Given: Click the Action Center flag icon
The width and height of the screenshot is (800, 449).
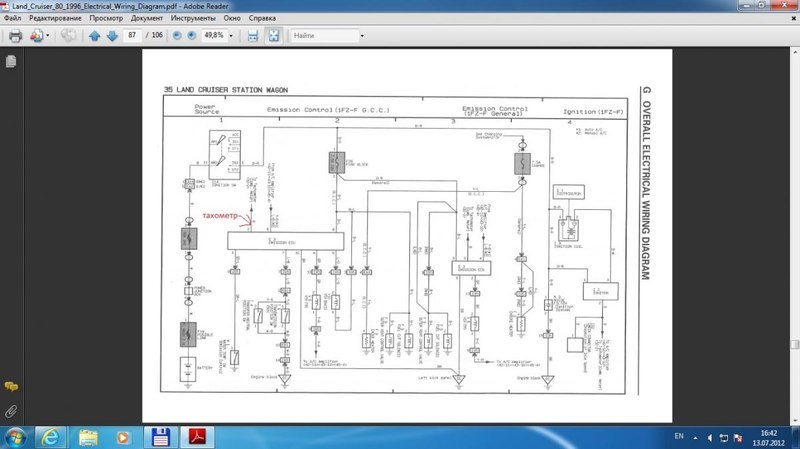Looking at the screenshot, I should pos(738,438).
